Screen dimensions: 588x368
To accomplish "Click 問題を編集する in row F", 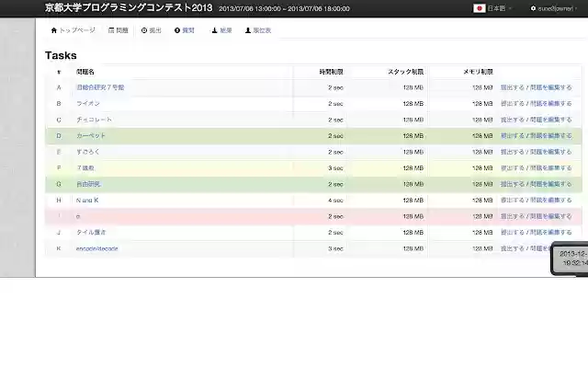I will point(551,168).
